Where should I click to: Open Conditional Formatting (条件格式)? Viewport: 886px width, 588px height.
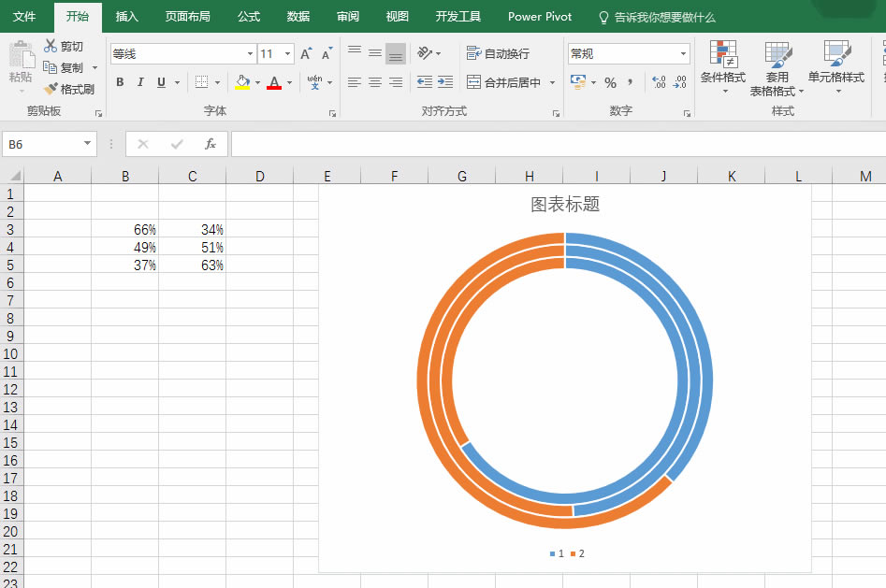[x=722, y=66]
